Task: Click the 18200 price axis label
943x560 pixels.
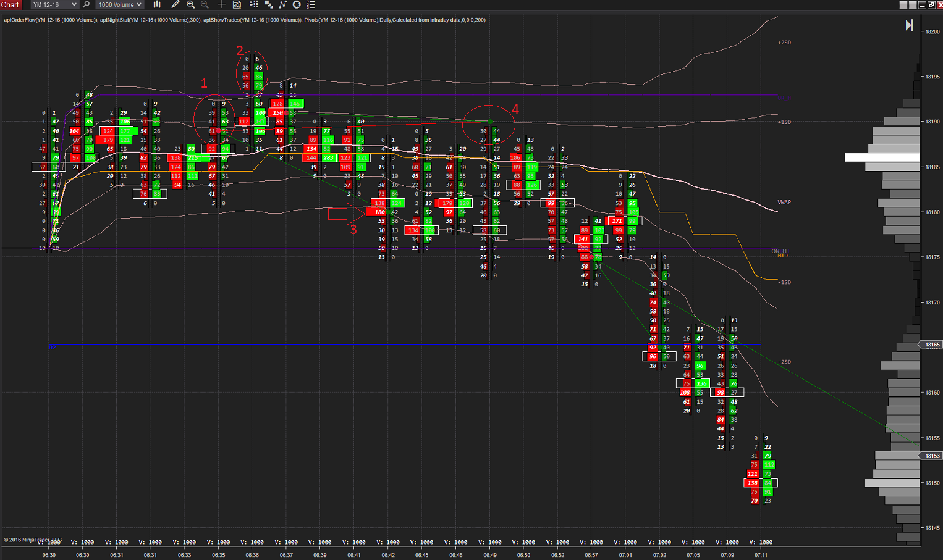Action: click(932, 31)
